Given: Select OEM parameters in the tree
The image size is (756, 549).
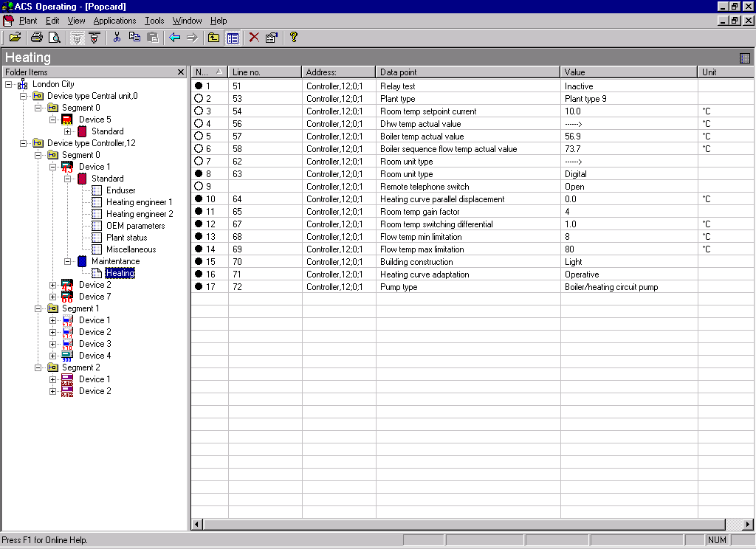Looking at the screenshot, I should 136,226.
